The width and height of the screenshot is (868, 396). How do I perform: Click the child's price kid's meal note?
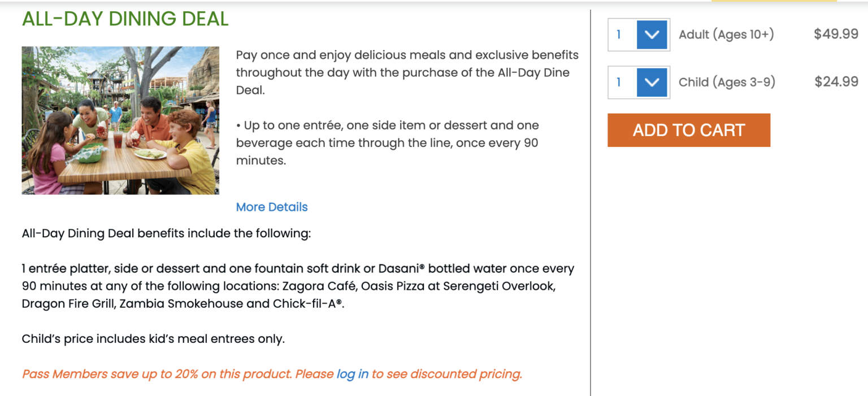(153, 339)
